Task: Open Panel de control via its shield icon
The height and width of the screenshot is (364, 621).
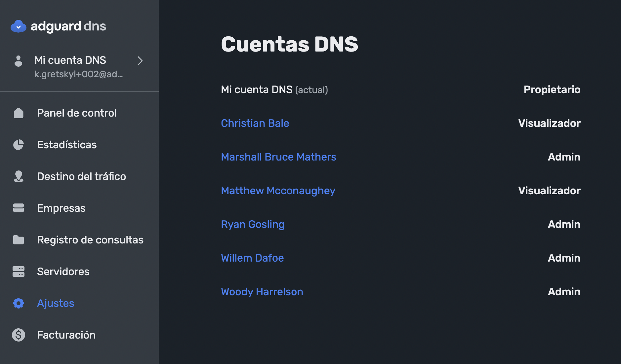Action: pos(19,113)
